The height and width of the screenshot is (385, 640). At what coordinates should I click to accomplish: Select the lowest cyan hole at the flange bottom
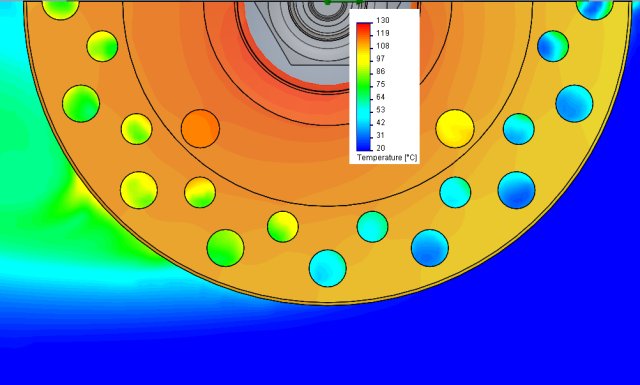(328, 268)
